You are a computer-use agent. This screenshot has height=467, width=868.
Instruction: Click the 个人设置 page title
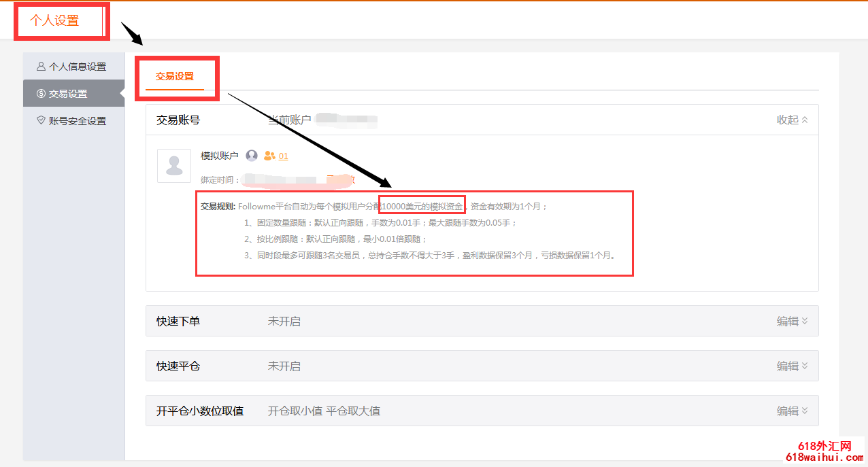pos(54,20)
